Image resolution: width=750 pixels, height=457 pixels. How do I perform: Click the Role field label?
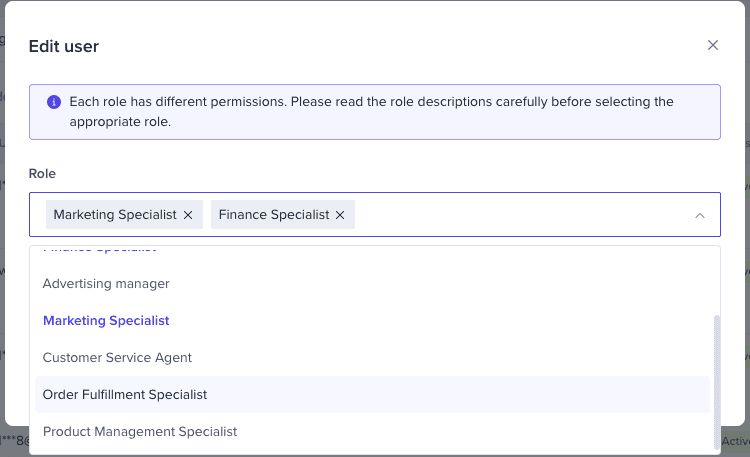point(42,174)
